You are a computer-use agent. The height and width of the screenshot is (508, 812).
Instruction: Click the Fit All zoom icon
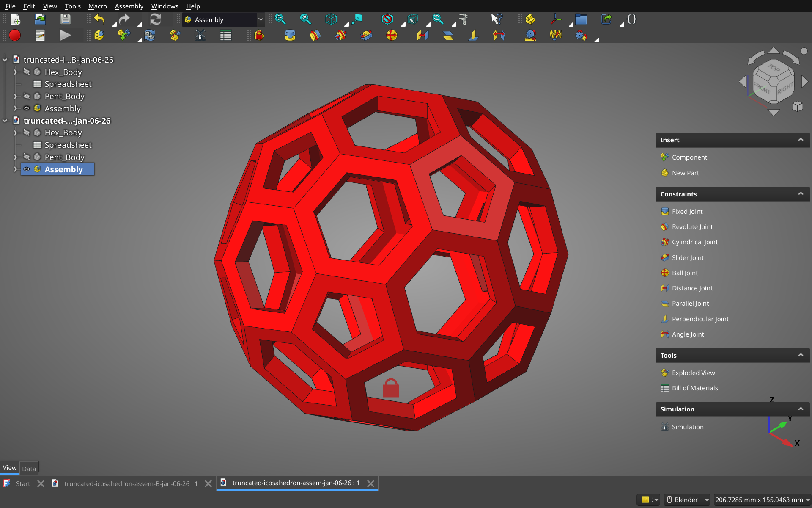point(280,19)
